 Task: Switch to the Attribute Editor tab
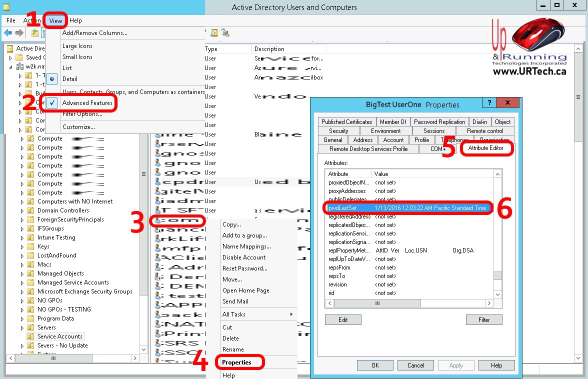coord(485,149)
